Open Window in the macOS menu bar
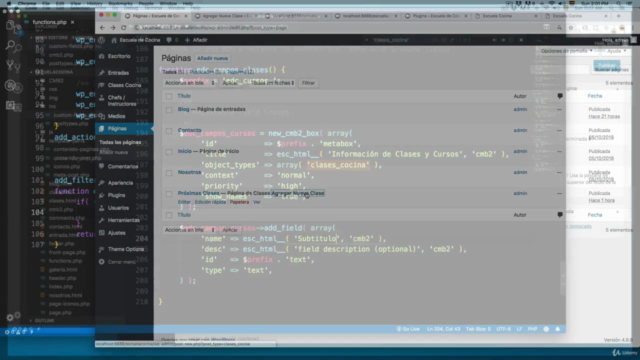The image size is (640, 360). click(x=168, y=3)
